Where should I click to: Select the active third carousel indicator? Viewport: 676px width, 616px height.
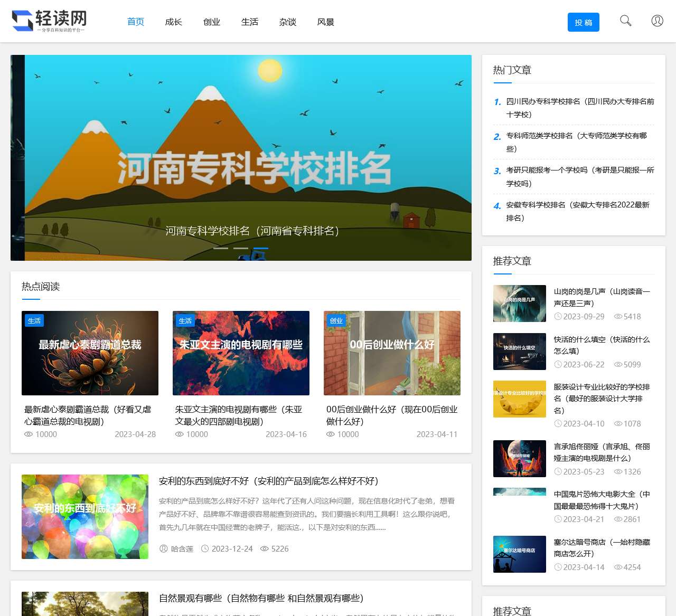pos(261,248)
